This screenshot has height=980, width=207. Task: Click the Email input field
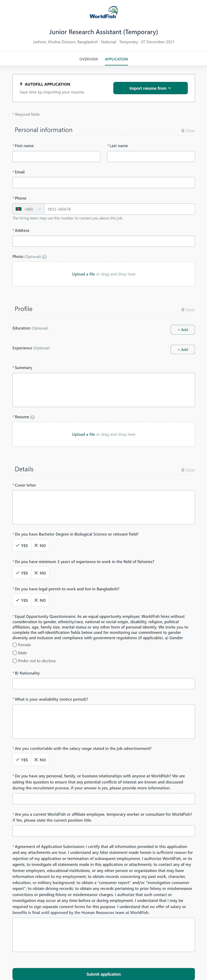103,183
